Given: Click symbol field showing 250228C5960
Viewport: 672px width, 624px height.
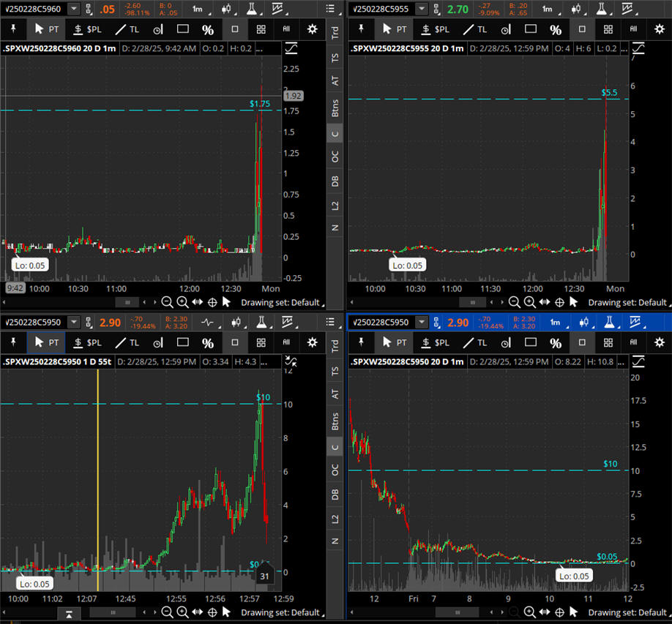Looking at the screenshot, I should (34, 9).
